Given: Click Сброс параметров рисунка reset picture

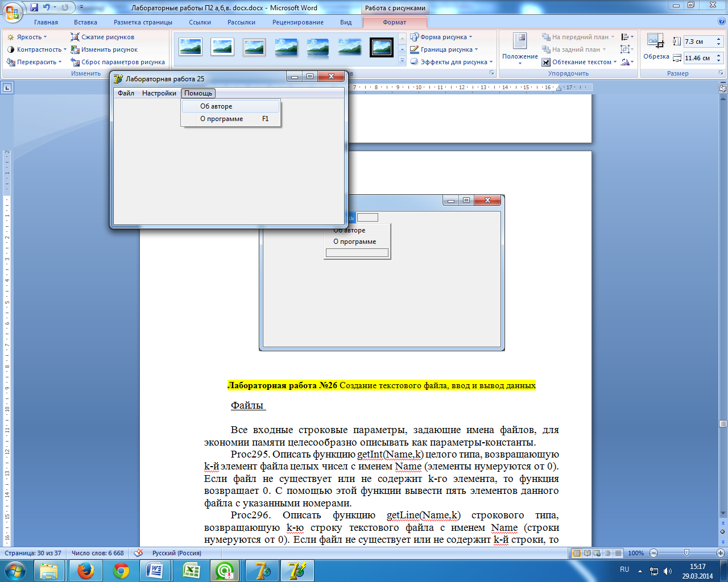Looking at the screenshot, I should [118, 62].
